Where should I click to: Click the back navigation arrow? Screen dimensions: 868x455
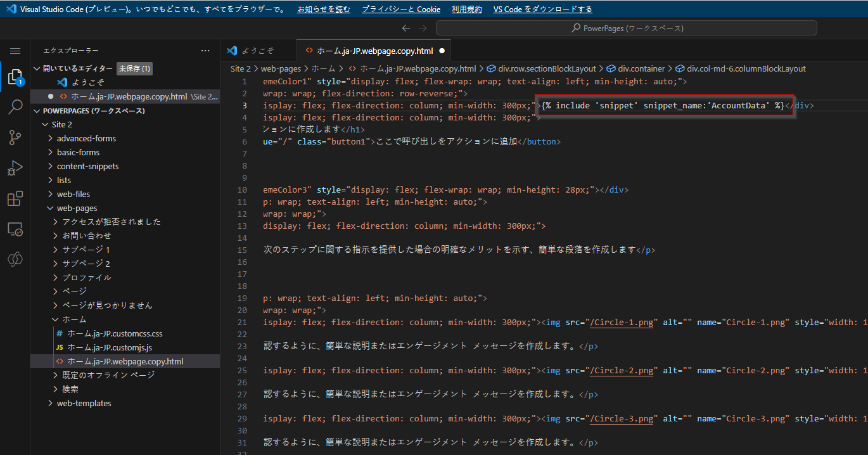406,28
